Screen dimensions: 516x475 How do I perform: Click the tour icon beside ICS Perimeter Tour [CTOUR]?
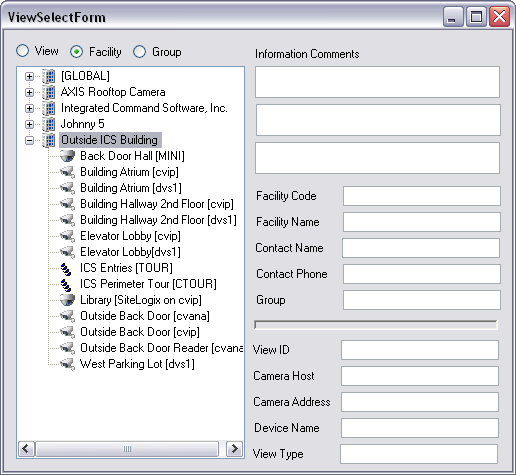point(66,284)
